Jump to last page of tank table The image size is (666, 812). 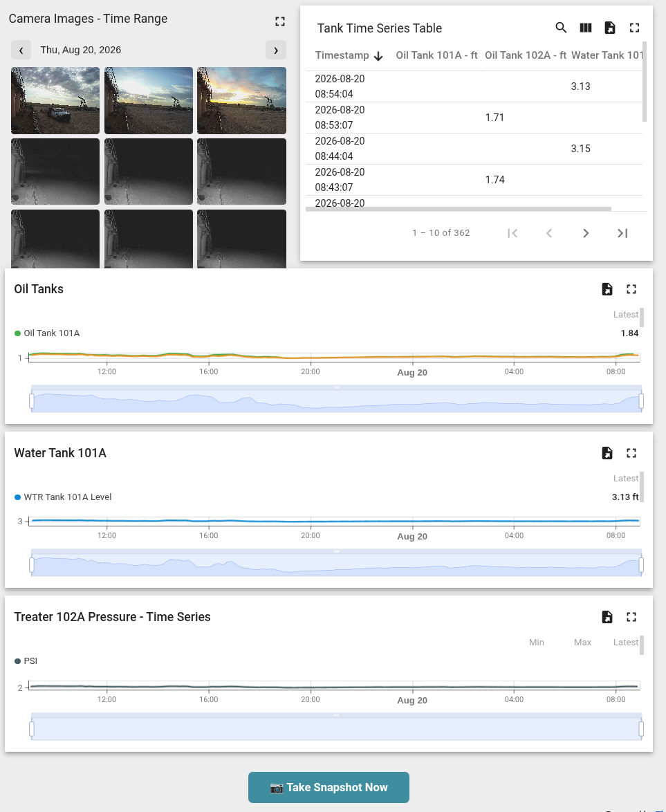click(x=622, y=233)
